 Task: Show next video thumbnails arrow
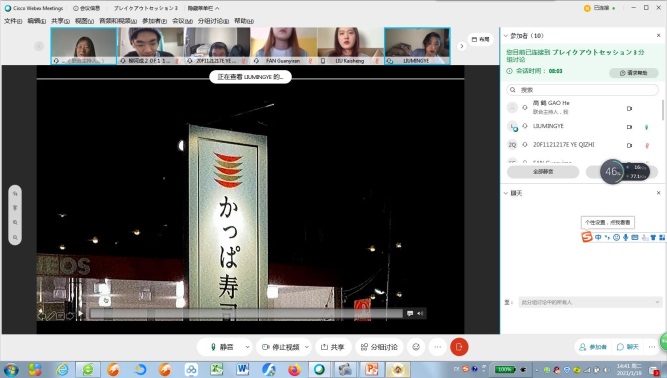point(462,46)
